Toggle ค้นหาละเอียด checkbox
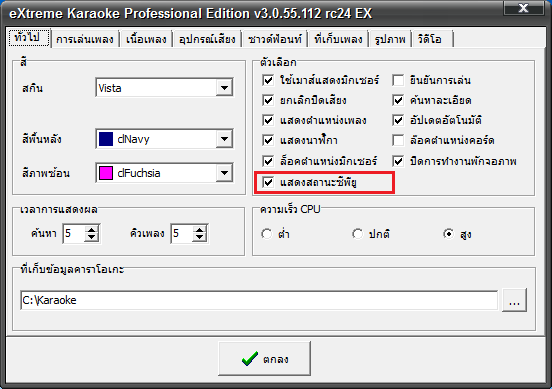This screenshot has width=552, height=389. pyautogui.click(x=398, y=100)
